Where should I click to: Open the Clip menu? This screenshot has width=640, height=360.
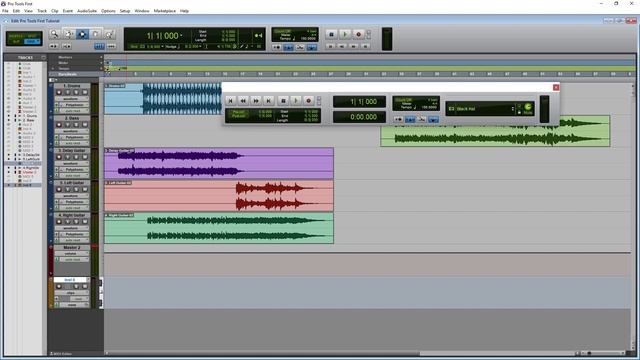(x=54, y=11)
